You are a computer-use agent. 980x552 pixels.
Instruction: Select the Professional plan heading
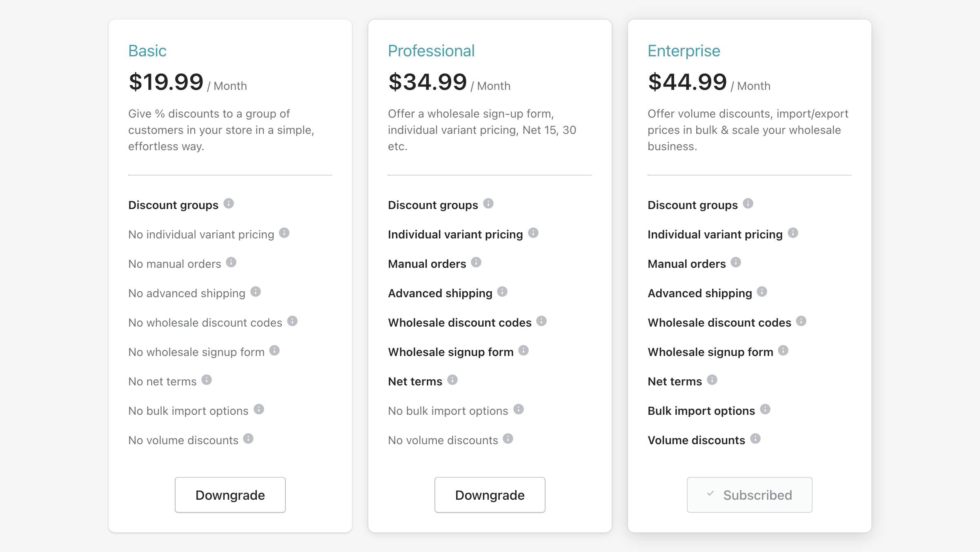click(x=431, y=50)
